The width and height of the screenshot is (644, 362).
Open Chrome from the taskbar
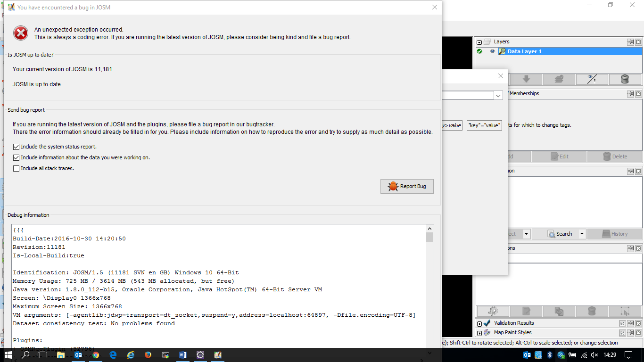[x=96, y=355]
